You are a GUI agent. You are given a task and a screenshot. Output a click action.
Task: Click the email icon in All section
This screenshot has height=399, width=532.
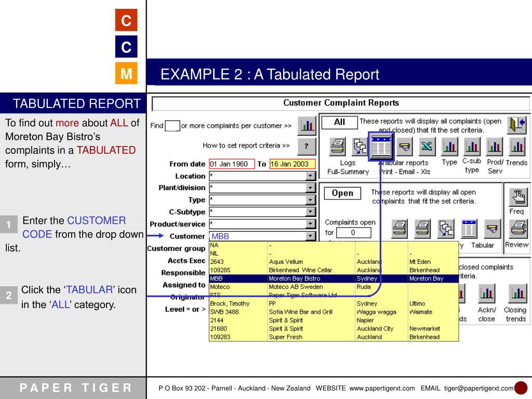coord(404,147)
